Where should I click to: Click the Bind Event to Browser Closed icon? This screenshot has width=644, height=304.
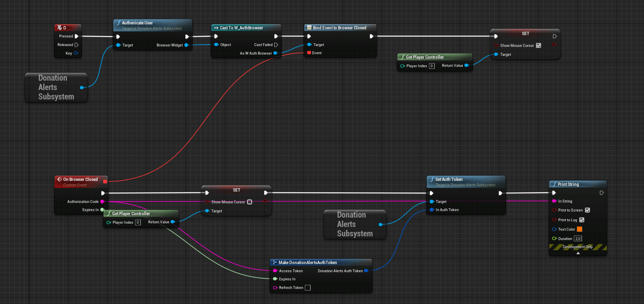[309, 28]
